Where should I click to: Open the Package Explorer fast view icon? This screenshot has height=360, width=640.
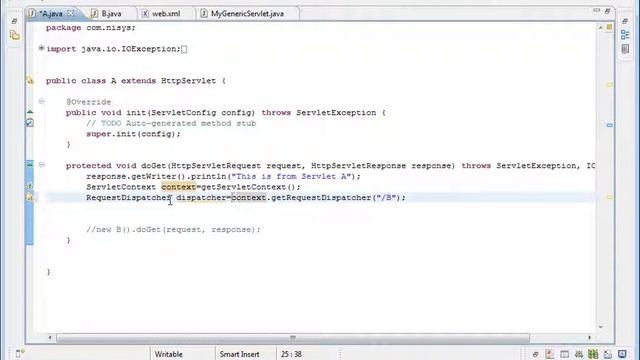(15, 36)
